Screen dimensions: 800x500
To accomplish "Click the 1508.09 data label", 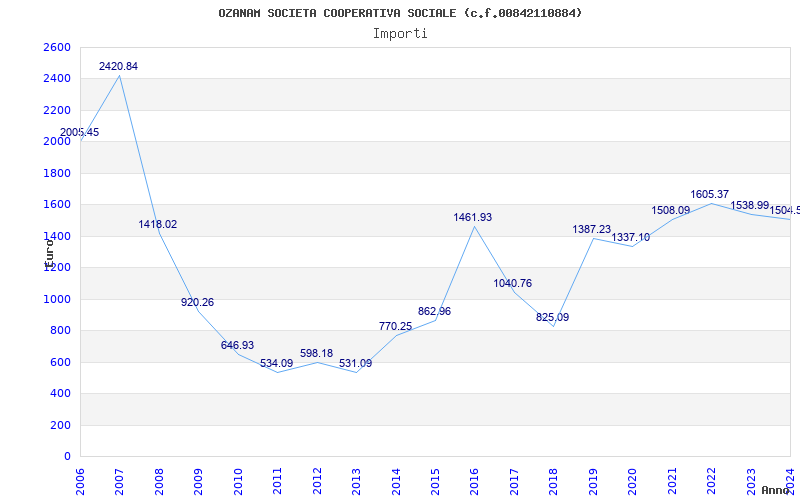I will point(671,210).
